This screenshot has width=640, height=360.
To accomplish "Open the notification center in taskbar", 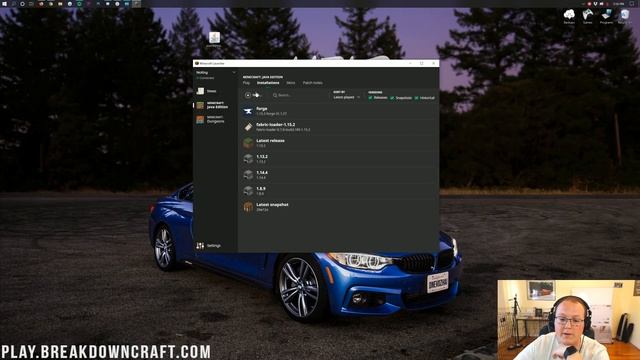I will point(632,4).
